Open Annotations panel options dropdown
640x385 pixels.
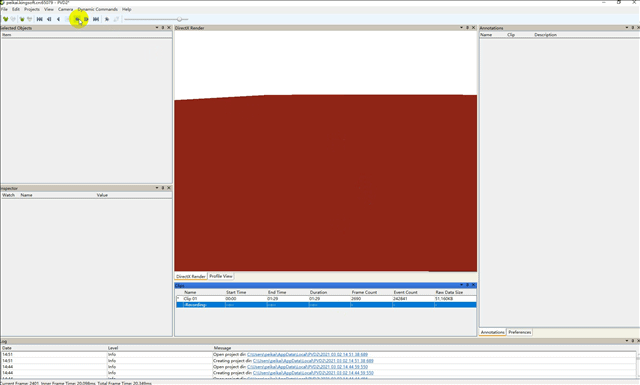627,28
